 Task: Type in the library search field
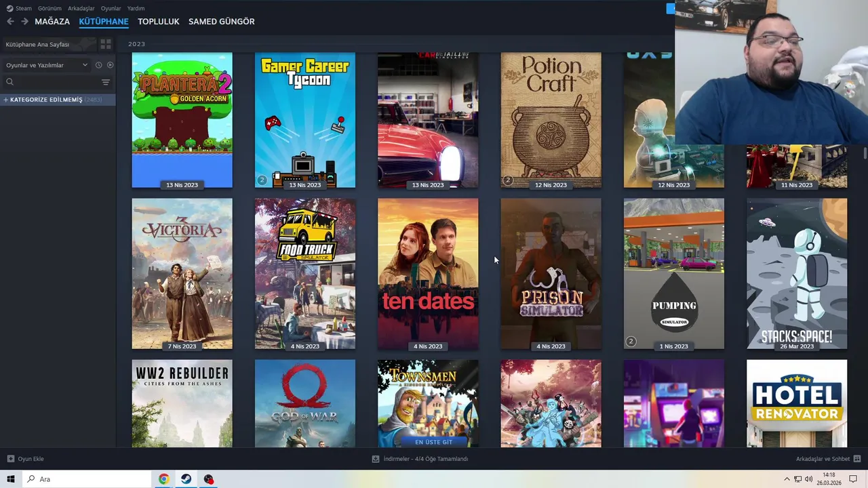click(x=58, y=82)
